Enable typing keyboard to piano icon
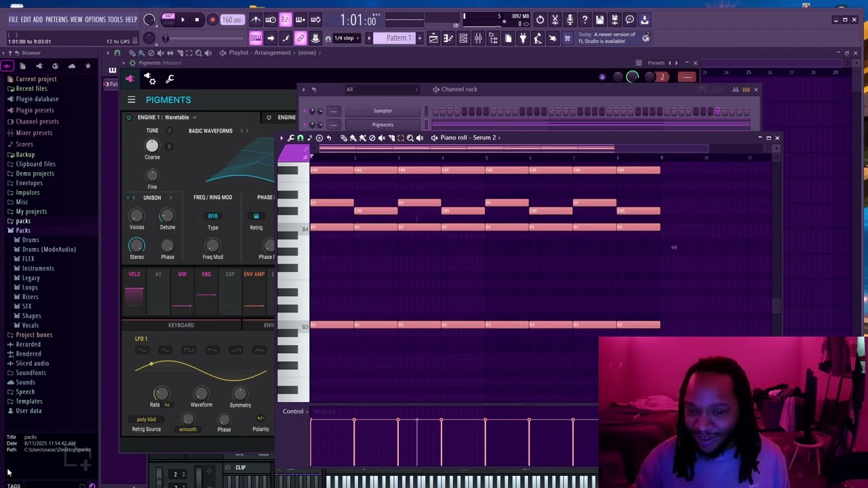The width and height of the screenshot is (868, 488). coord(256,38)
